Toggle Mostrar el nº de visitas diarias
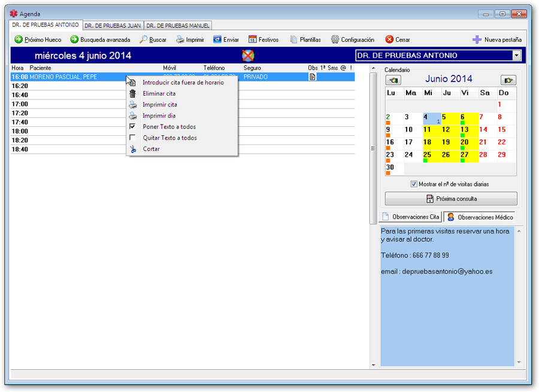The height and width of the screenshot is (392, 539). [414, 184]
